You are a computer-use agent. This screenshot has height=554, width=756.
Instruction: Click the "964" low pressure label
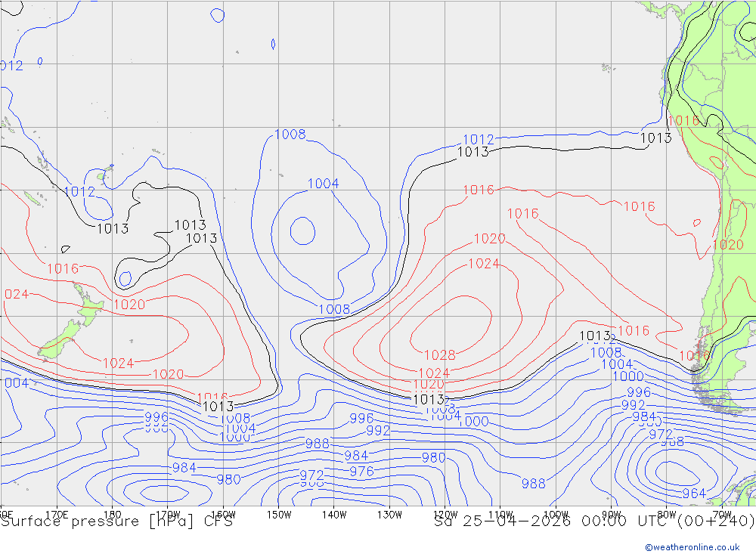coord(694,494)
